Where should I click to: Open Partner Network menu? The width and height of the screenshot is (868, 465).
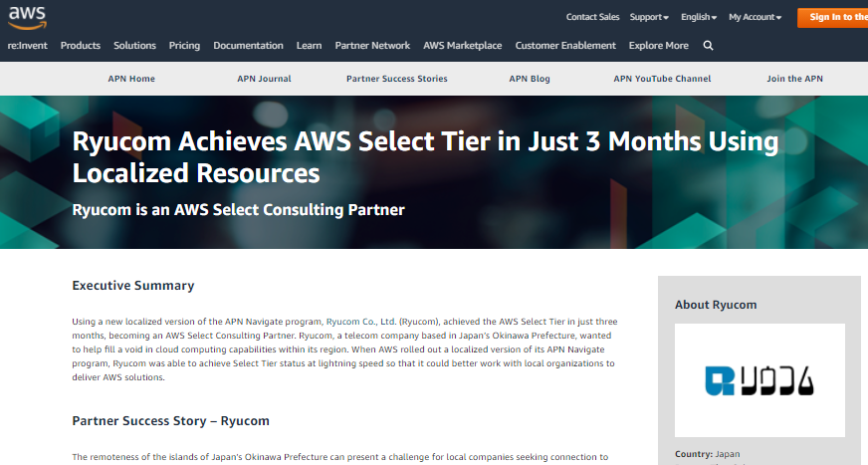pos(372,46)
